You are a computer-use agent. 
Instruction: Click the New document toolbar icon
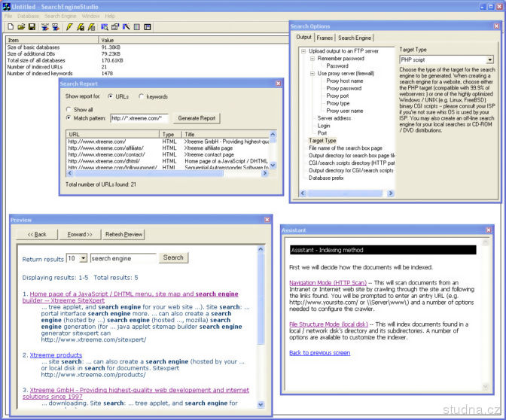(x=10, y=27)
